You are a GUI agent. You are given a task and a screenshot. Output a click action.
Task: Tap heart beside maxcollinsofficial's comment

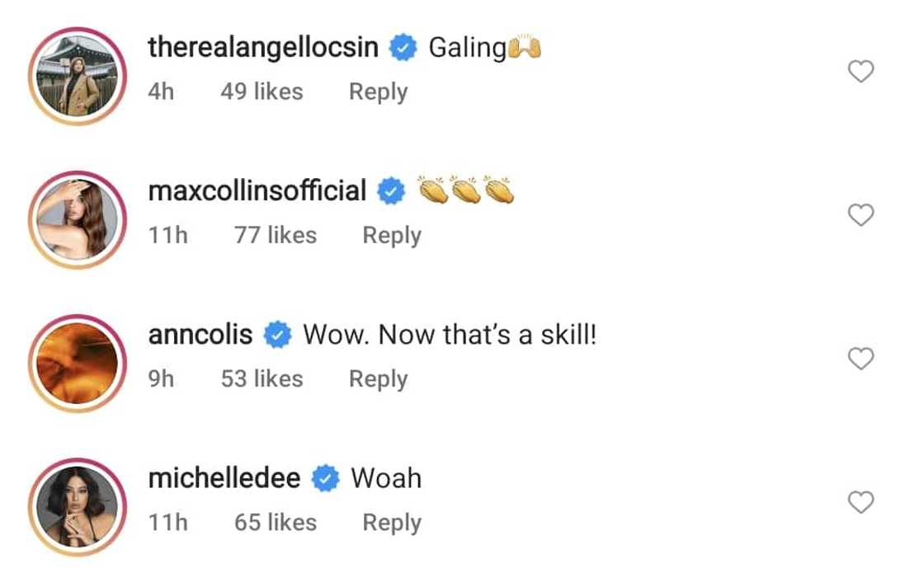coord(860,215)
